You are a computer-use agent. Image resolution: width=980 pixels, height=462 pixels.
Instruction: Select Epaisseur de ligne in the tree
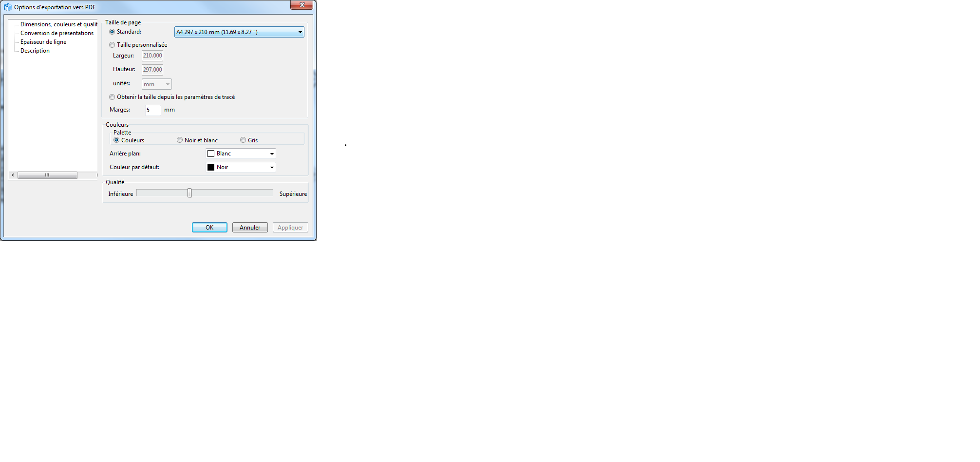pyautogui.click(x=43, y=42)
